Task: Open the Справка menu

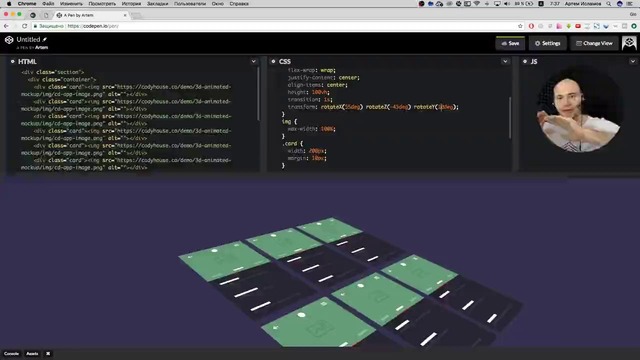Action: (239, 4)
